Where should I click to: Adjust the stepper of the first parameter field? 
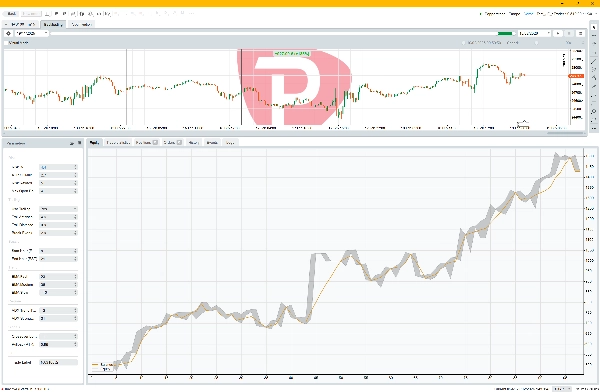(x=75, y=167)
